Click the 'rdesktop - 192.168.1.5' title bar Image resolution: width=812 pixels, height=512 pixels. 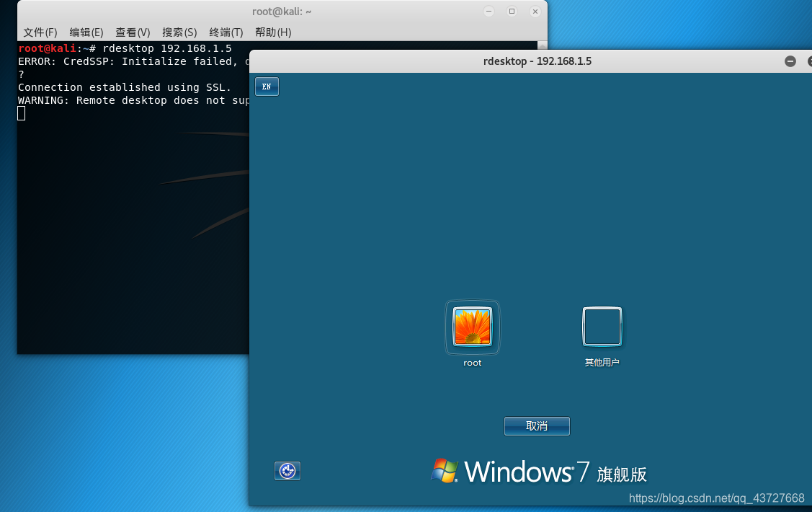(x=537, y=61)
